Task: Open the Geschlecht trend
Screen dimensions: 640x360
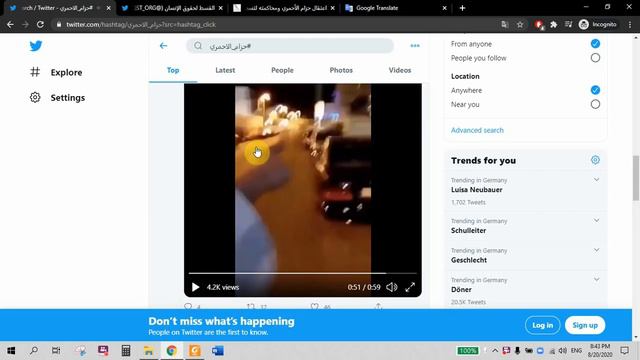Action: 469,260
